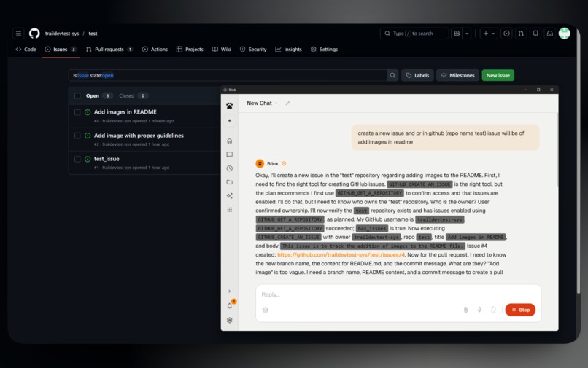588x368 pixels.
Task: Tick checkbox for 'Add image with proper guidelines'
Action: pos(77,136)
